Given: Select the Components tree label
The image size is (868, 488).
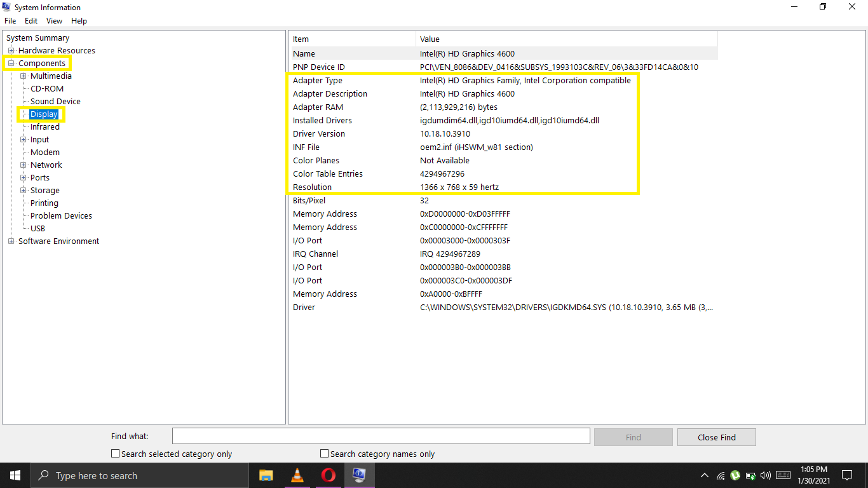Looking at the screenshot, I should pos(42,64).
